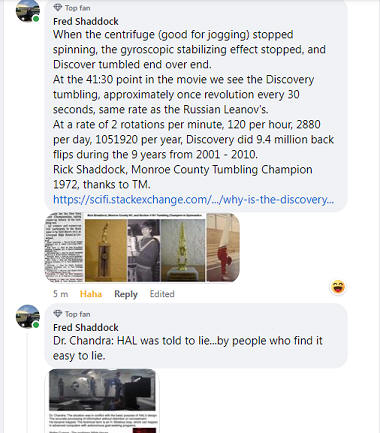Image resolution: width=380 pixels, height=433 pixels.
Task: Open the second trophy photo on gray background
Action: point(183,250)
